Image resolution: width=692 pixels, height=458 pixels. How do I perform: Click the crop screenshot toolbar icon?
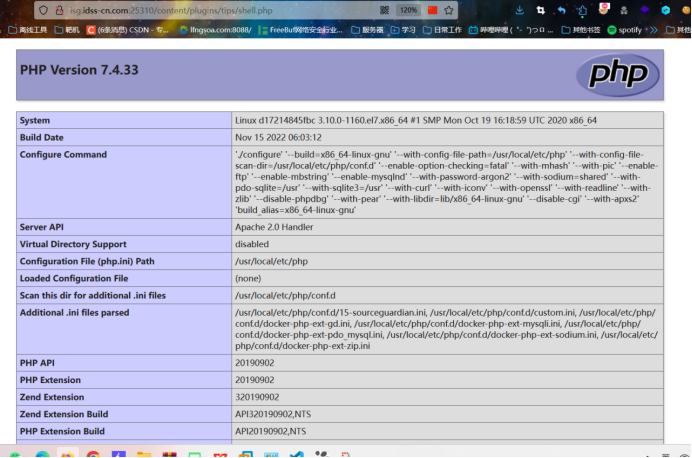point(541,10)
